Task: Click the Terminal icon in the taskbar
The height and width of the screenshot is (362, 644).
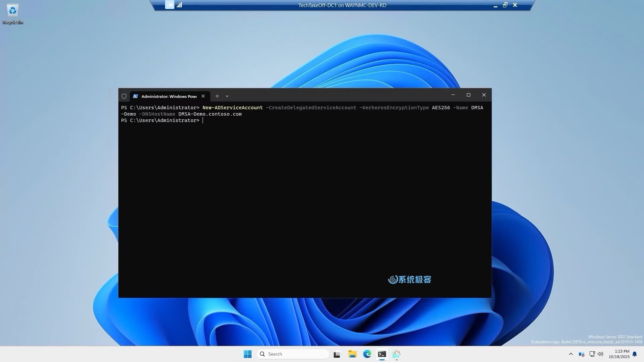Action: point(382,354)
